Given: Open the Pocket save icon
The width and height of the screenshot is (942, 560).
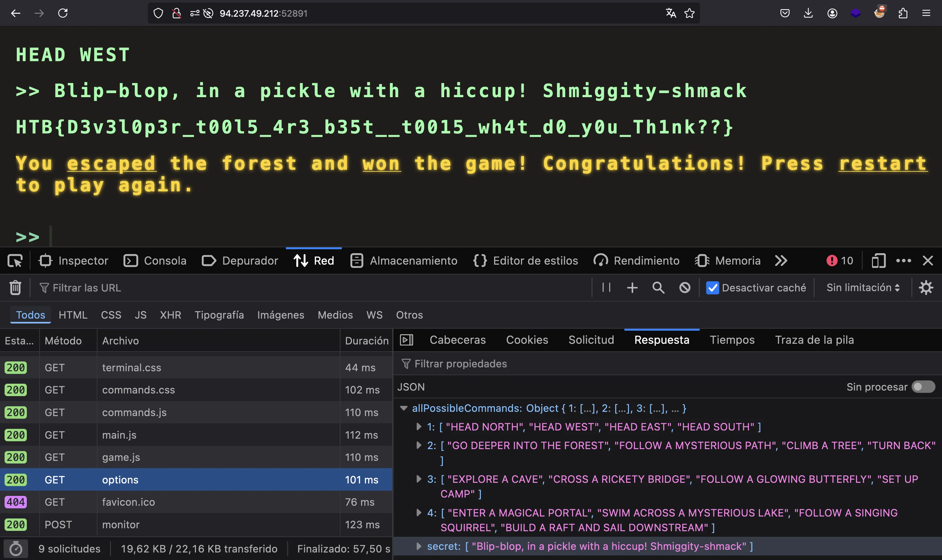Looking at the screenshot, I should point(785,13).
